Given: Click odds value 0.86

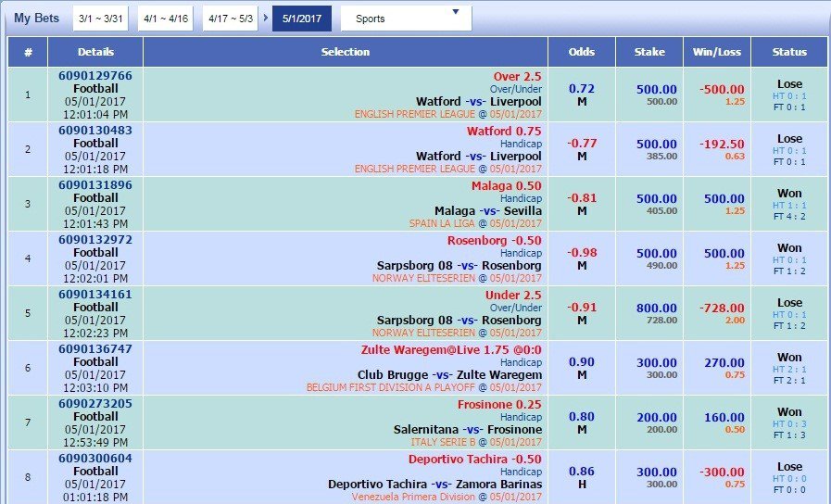Looking at the screenshot, I should [x=582, y=471].
